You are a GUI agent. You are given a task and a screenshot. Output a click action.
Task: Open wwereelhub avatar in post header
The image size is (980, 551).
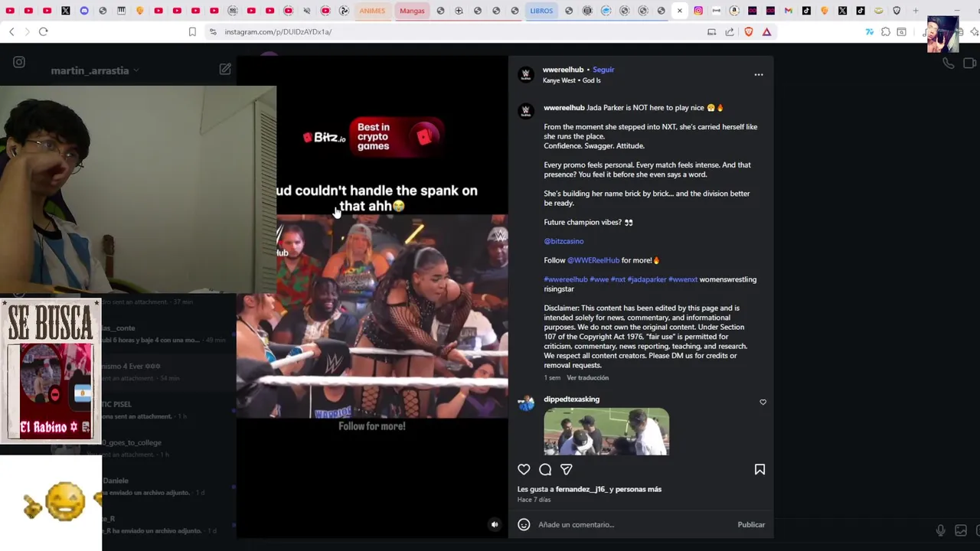coord(526,75)
